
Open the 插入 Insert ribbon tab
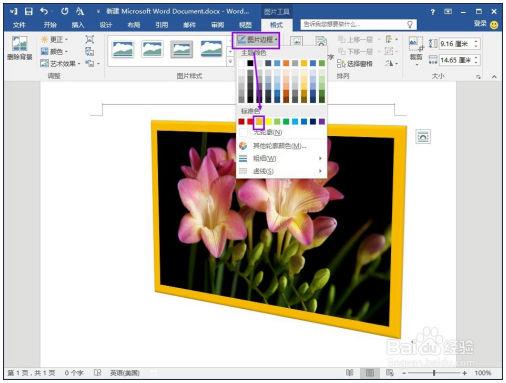click(78, 25)
